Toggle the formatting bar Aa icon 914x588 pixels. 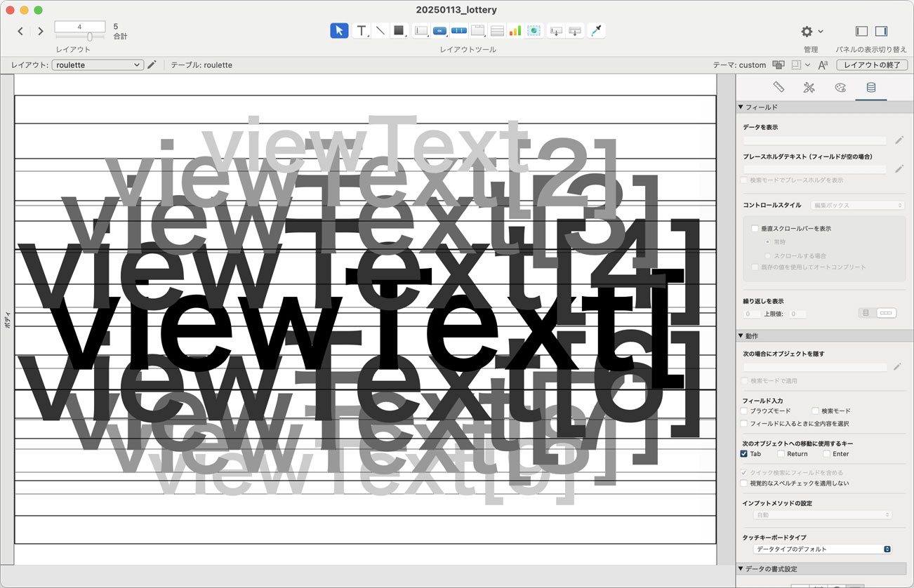pos(823,65)
